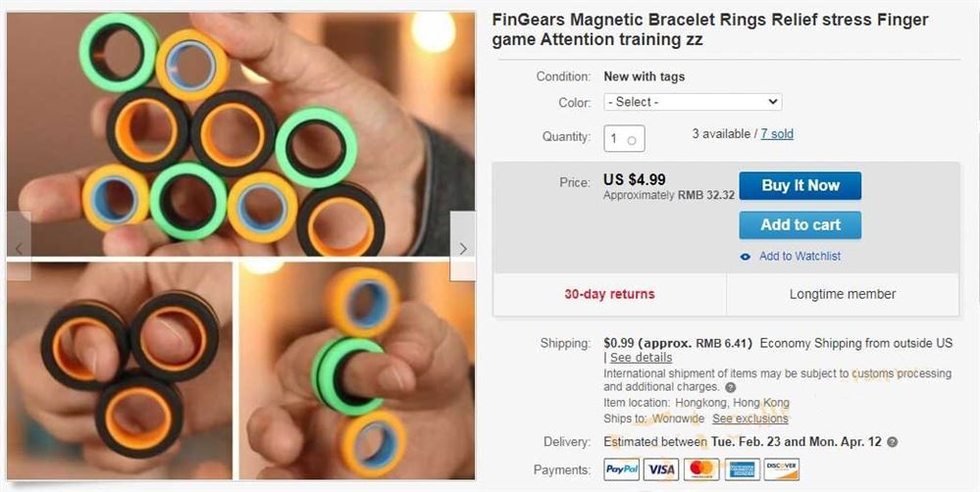
Task: Add item to Watchlist via link
Action: point(799,256)
